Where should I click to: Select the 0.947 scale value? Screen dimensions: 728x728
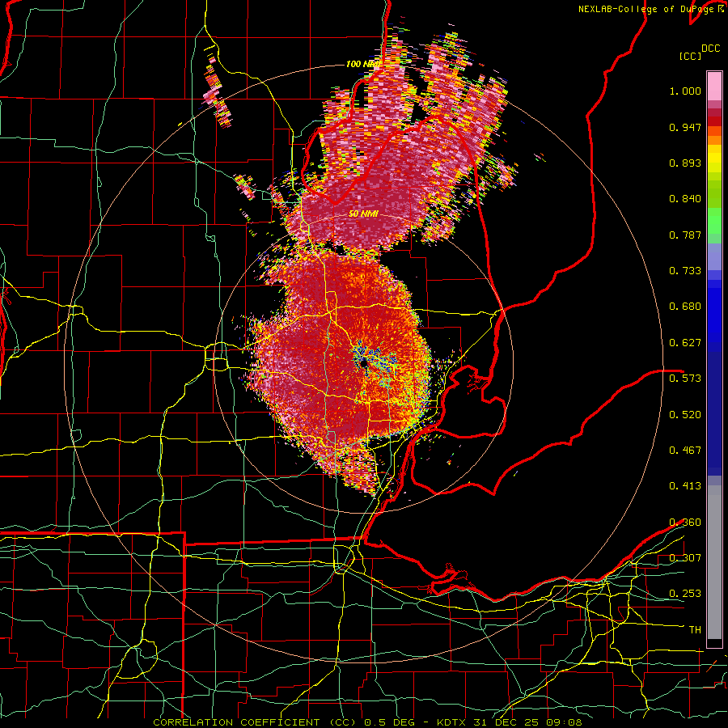pos(685,127)
